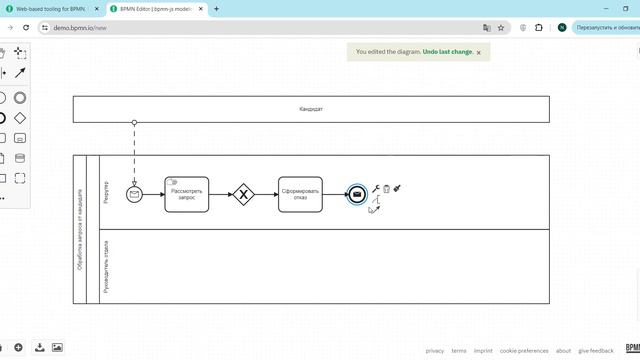The image size is (640, 360).
Task: Open site information icon in address bar
Action: (45, 28)
